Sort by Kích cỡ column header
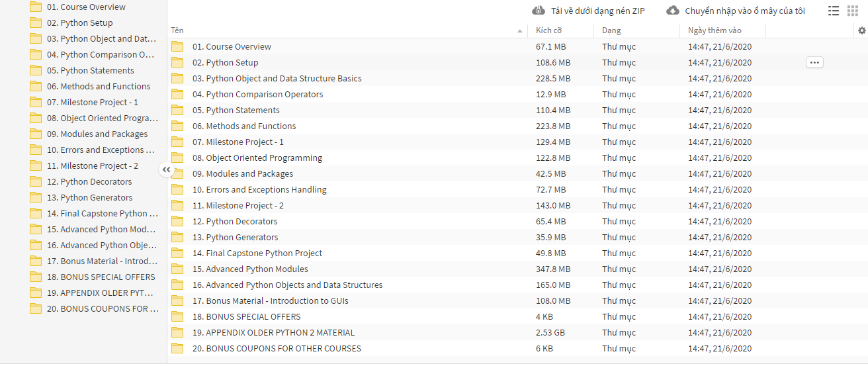Screen dimensions: 868x366 [x=549, y=30]
